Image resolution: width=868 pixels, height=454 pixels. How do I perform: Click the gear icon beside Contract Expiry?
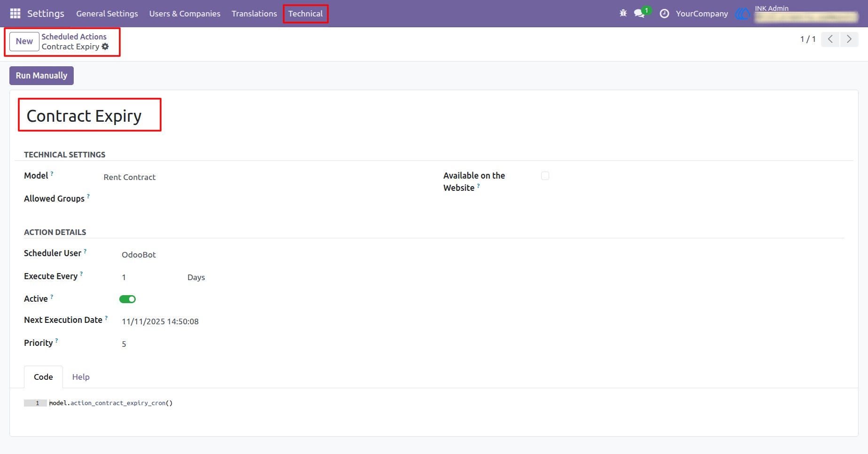coord(105,47)
